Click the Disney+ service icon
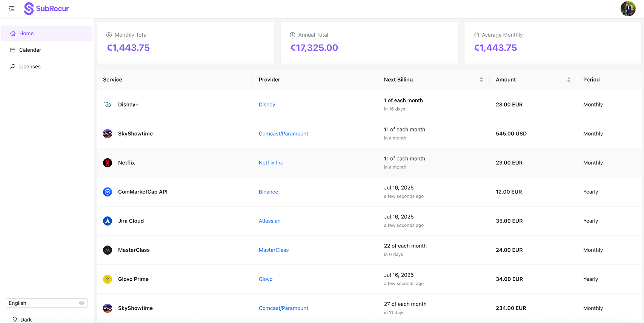 tap(108, 105)
